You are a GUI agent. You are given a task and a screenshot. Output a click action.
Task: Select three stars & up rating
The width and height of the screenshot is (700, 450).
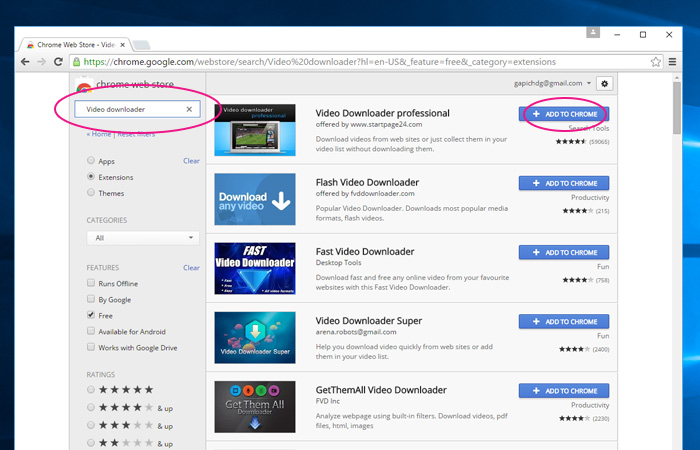(x=91, y=425)
